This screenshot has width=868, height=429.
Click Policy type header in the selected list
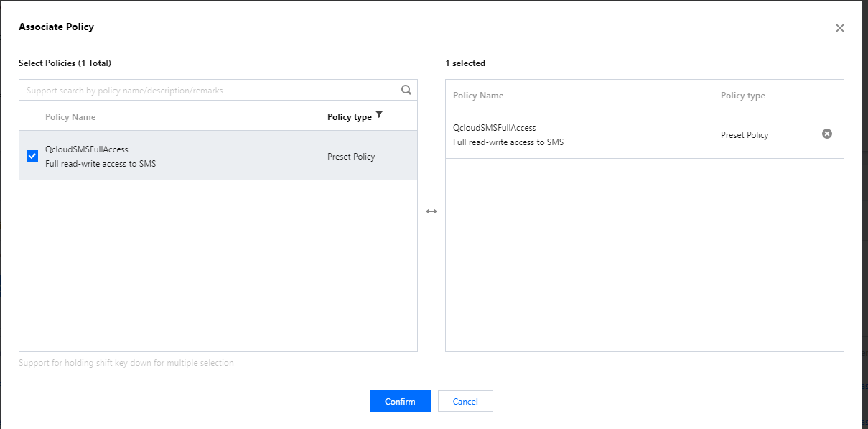pos(742,96)
